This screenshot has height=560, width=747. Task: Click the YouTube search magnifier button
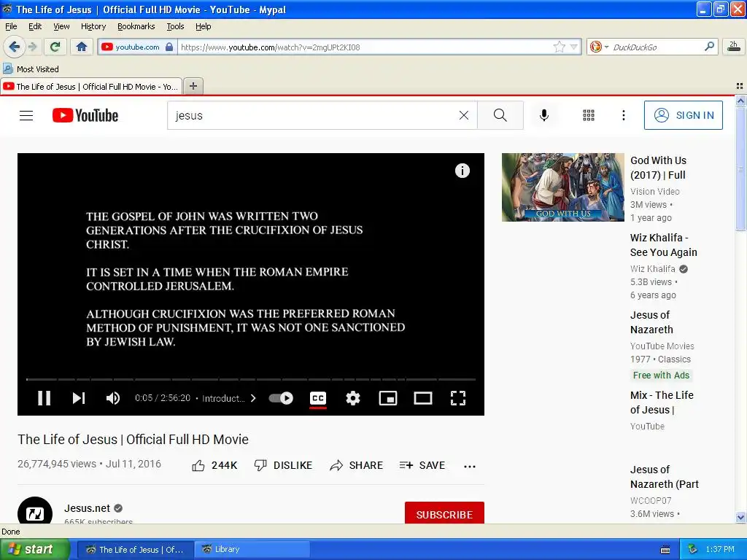pyautogui.click(x=500, y=115)
